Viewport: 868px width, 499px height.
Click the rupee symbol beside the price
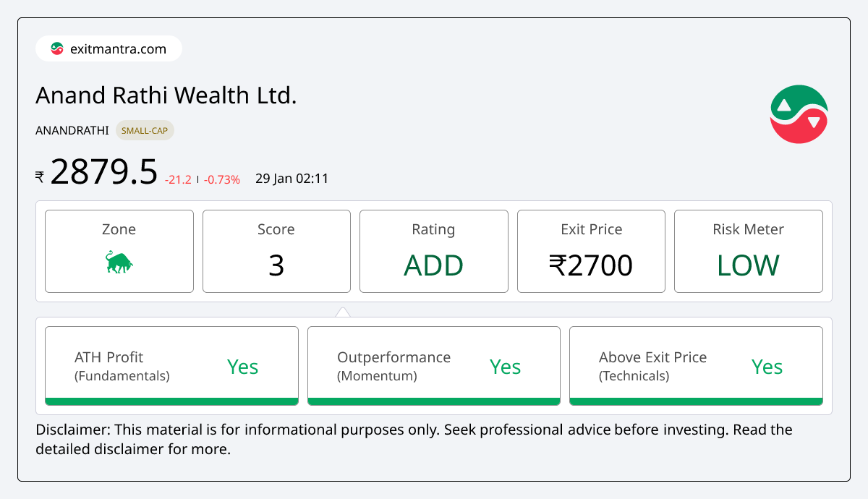coord(38,176)
